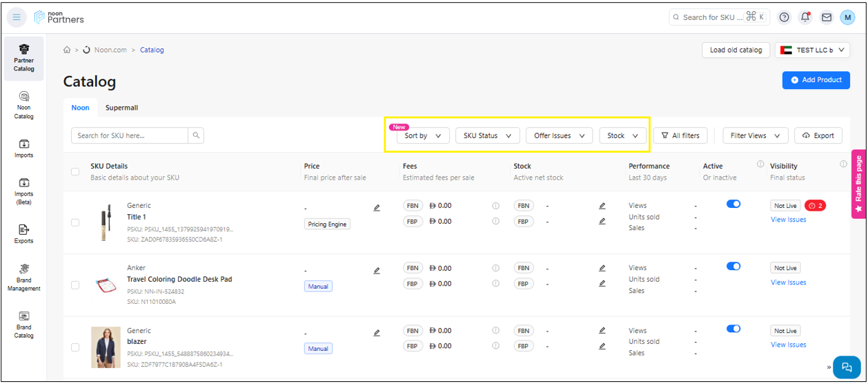Viewport: 868px width, 384px height.
Task: Open the chat support icon
Action: pyautogui.click(x=847, y=367)
